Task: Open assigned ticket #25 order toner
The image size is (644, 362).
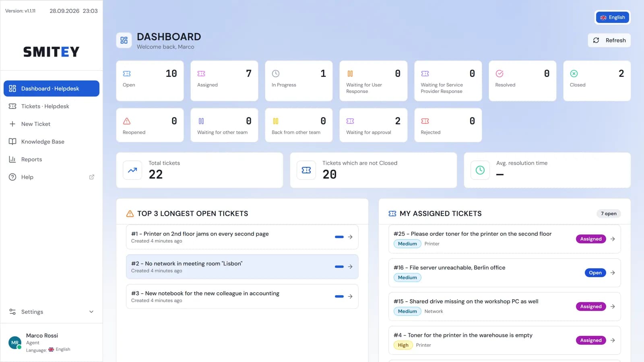Action: coord(505,239)
